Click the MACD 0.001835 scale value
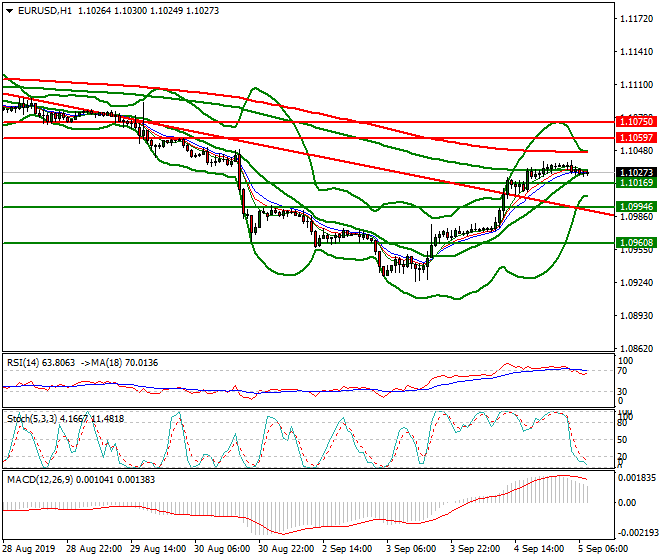The width and height of the screenshot is (660, 560). [x=637, y=478]
